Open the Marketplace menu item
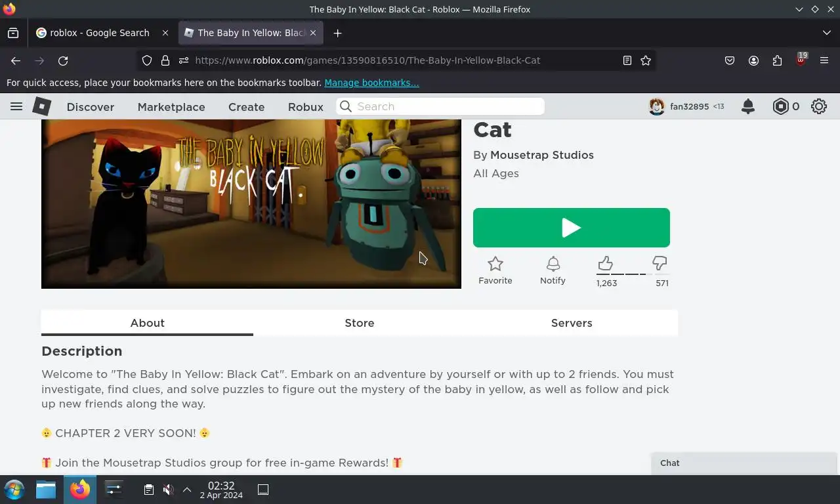 [x=171, y=107]
